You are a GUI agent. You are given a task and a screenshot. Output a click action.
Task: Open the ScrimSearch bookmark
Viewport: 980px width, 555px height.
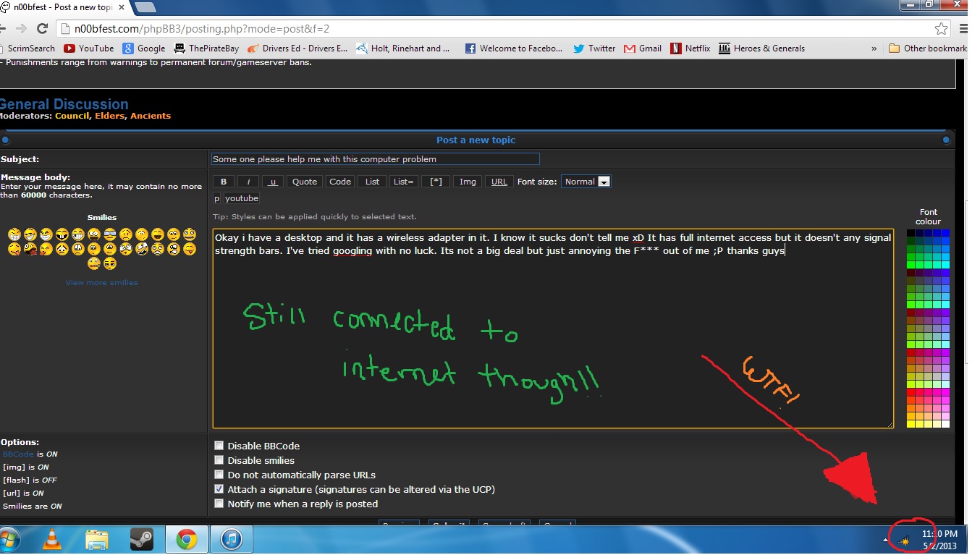(29, 48)
